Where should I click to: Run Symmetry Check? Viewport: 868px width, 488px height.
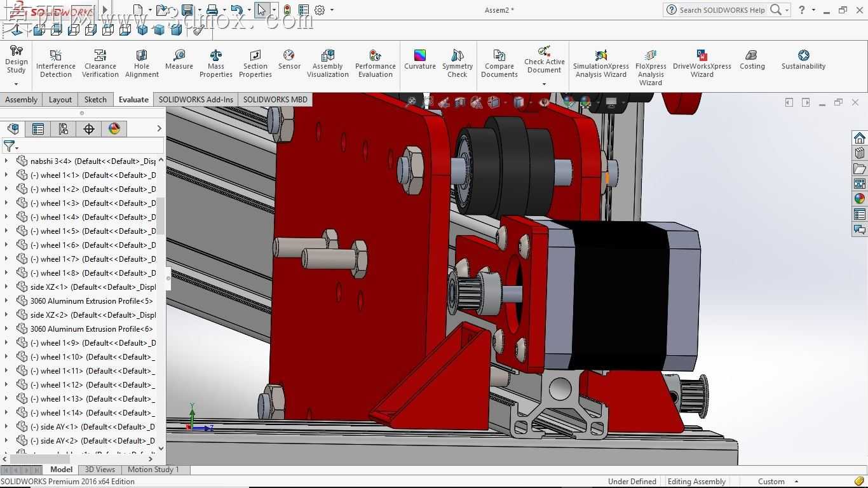pyautogui.click(x=458, y=64)
